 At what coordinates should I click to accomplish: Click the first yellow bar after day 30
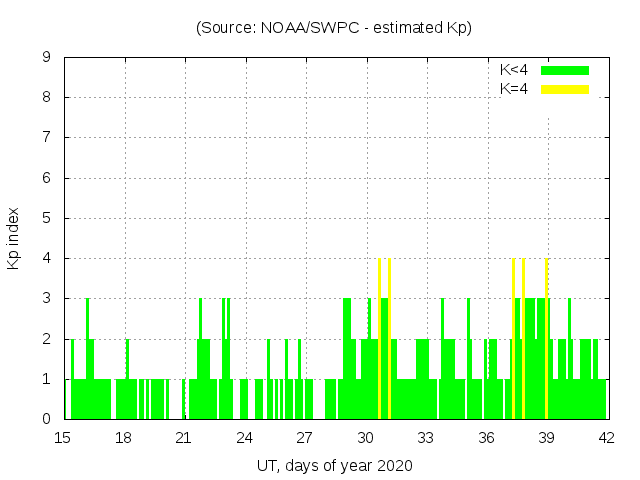coord(380,340)
